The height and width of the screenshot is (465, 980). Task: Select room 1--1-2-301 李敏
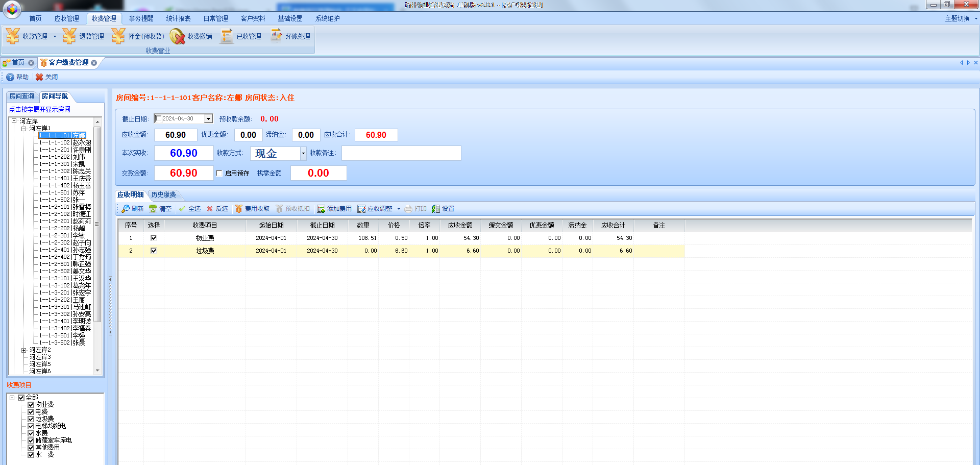62,236
